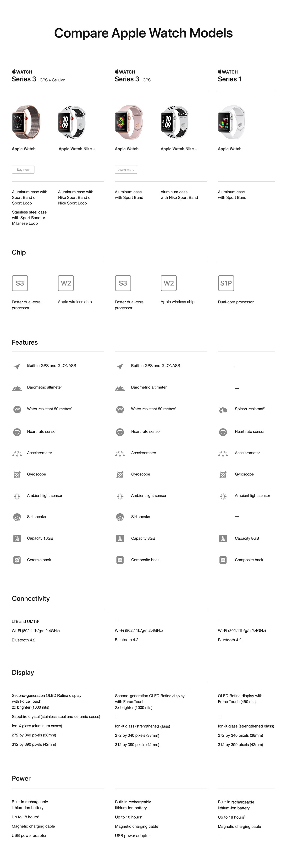Click Apple Watch Nike + label under GPS + Cellular

coord(77,149)
